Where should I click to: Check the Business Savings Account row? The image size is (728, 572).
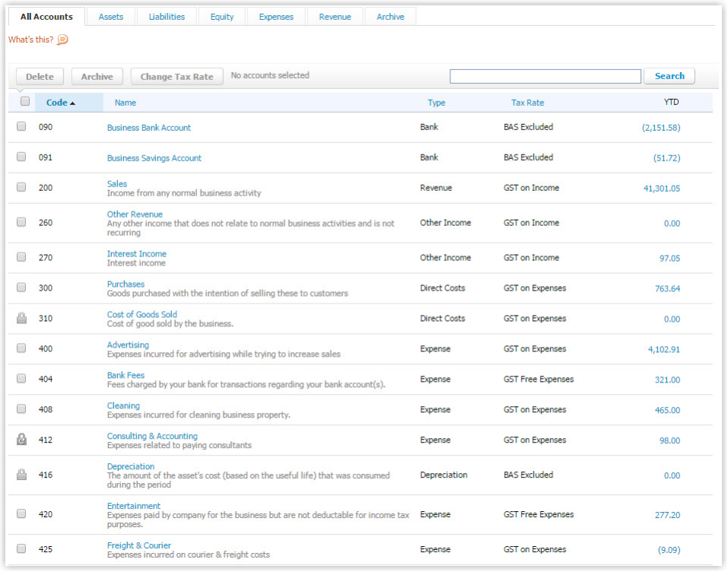click(21, 157)
